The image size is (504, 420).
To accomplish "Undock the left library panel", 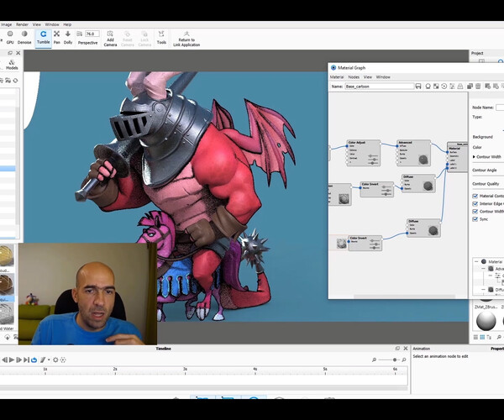I will [10, 53].
